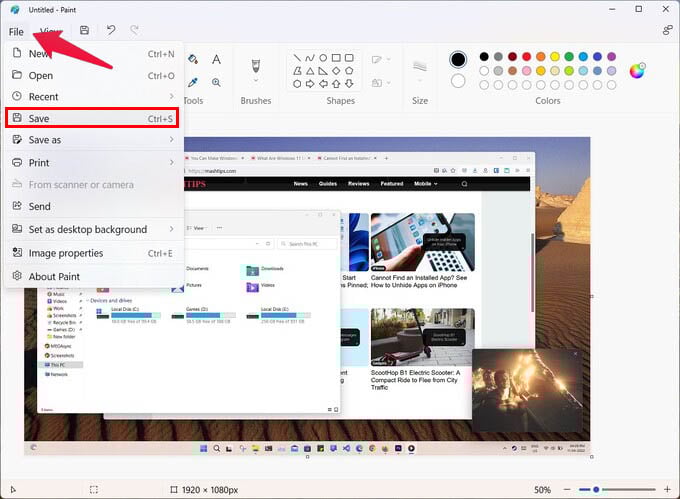The width and height of the screenshot is (680, 499).
Task: Open the Size dropdown arrow
Action: pyautogui.click(x=420, y=81)
